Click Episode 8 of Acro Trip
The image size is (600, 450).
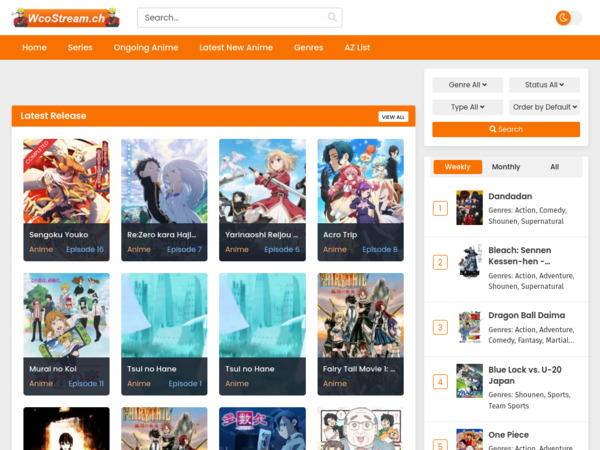coord(380,249)
